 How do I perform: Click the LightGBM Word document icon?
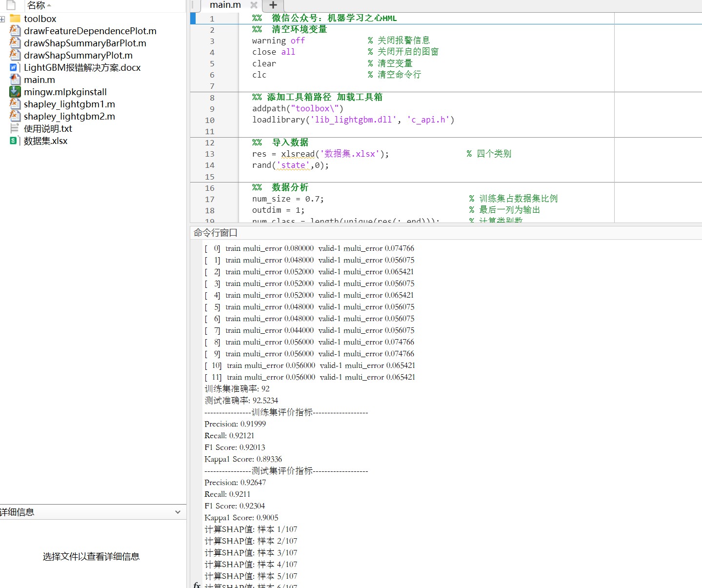[15, 67]
